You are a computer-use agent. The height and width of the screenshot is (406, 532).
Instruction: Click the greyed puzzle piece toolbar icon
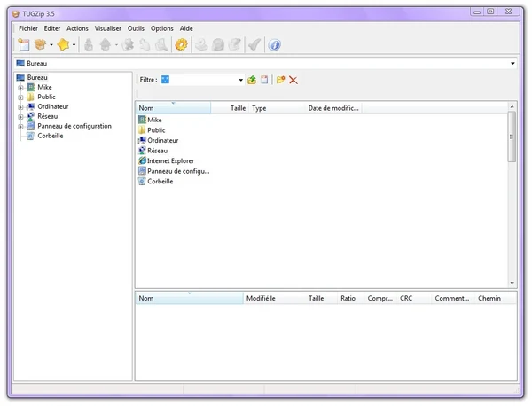129,45
